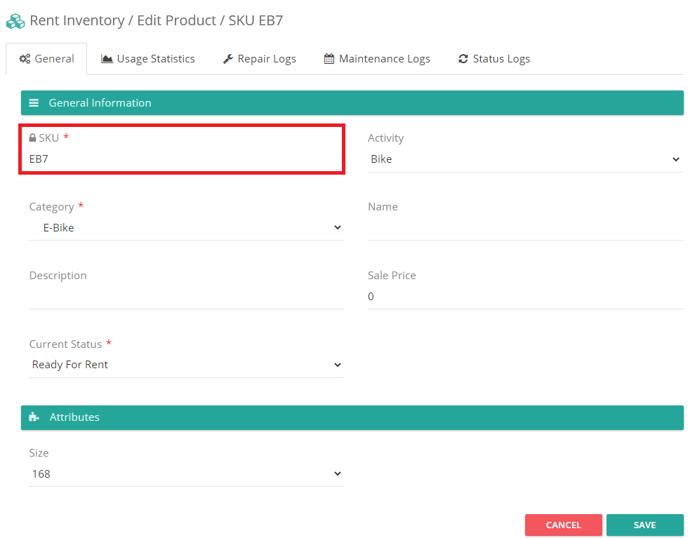This screenshot has width=688, height=538.
Task: Click the General Information section header
Action: click(352, 103)
